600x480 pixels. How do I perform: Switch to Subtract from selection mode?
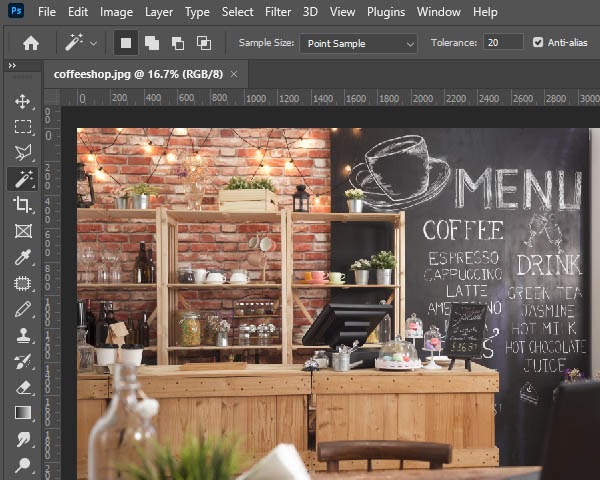tap(178, 43)
